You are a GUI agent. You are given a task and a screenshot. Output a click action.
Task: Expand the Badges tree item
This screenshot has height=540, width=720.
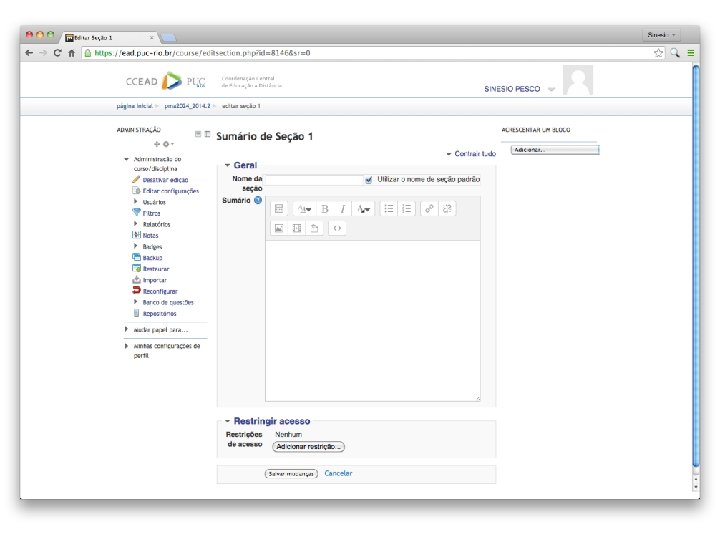[135, 247]
